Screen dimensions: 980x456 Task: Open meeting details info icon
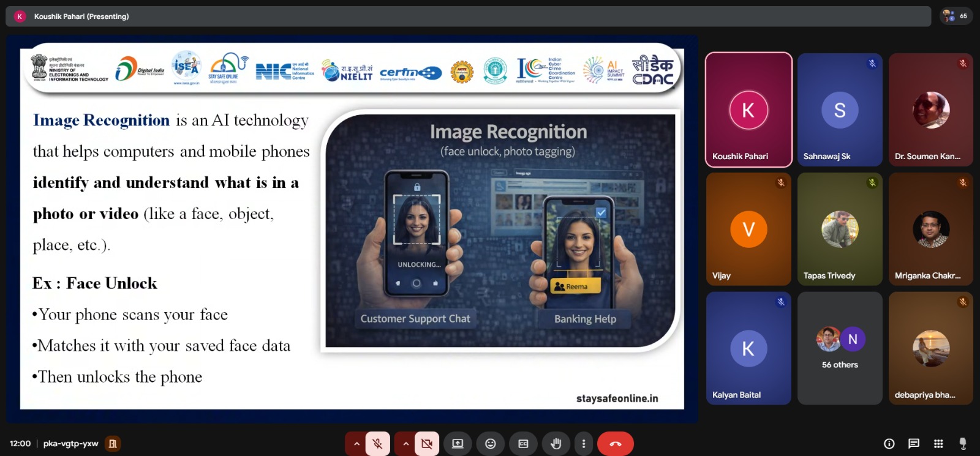889,444
